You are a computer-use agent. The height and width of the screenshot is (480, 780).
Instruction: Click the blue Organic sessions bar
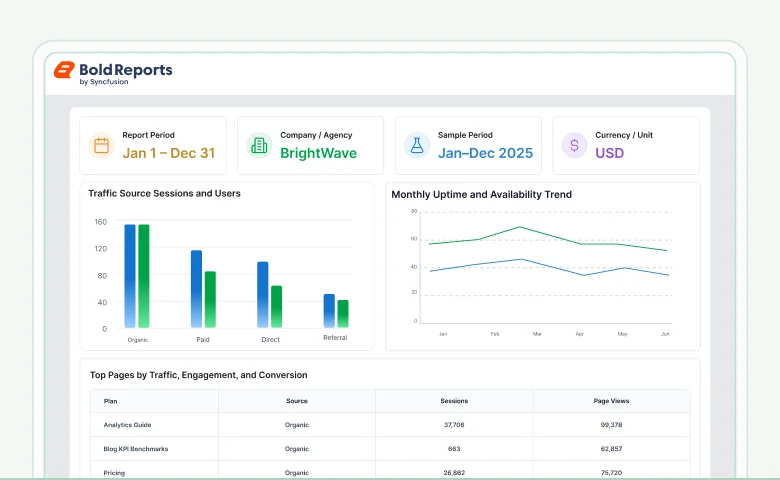130,276
